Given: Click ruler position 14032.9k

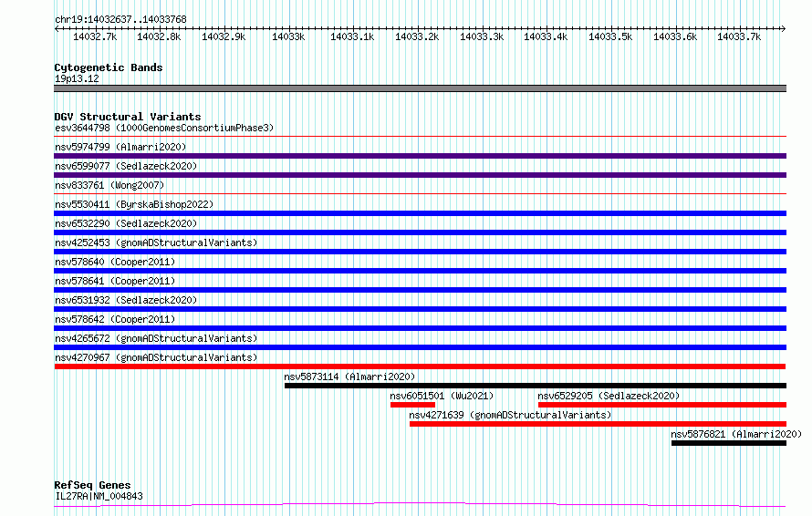Looking at the screenshot, I should click(x=224, y=36).
